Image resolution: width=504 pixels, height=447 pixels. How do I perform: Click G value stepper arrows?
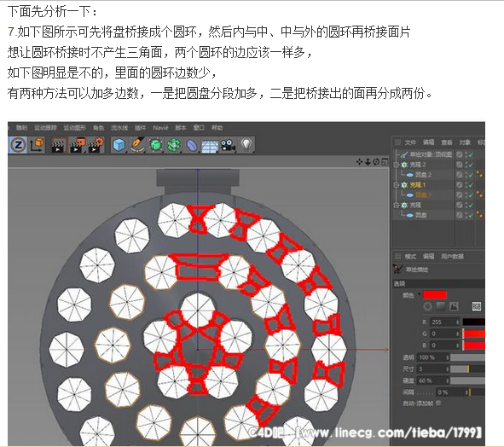point(457,334)
